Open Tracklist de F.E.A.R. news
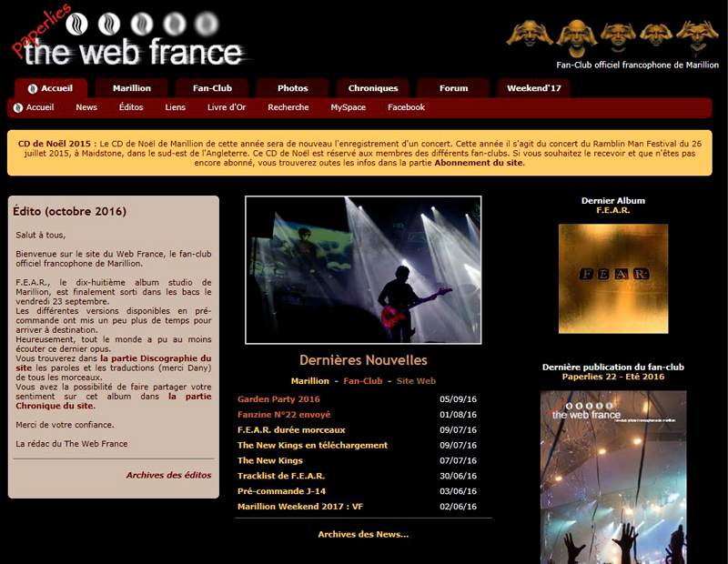Screen dimensions: 728x564 (281, 476)
